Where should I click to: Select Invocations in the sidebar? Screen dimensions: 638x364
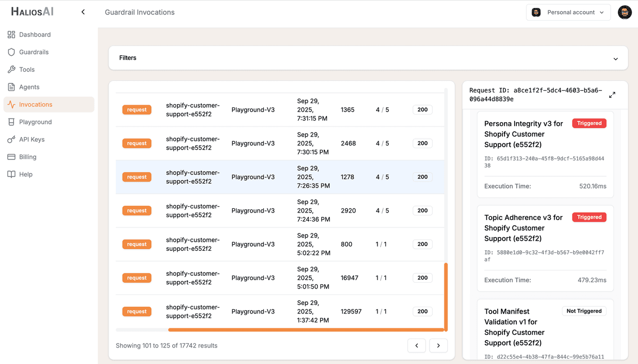11,104
